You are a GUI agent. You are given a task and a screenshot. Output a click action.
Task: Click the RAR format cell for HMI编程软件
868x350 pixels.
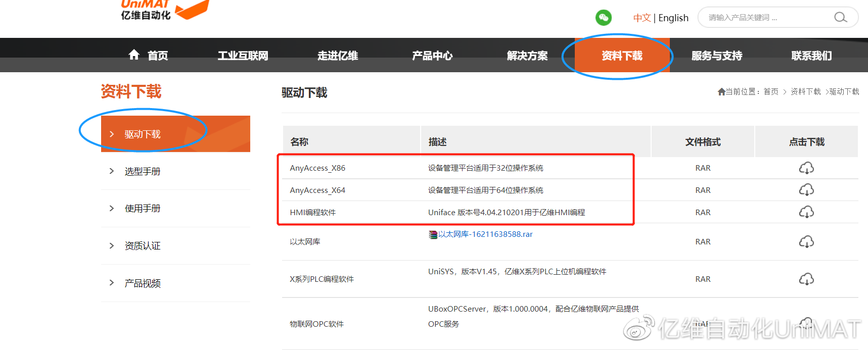tap(703, 213)
